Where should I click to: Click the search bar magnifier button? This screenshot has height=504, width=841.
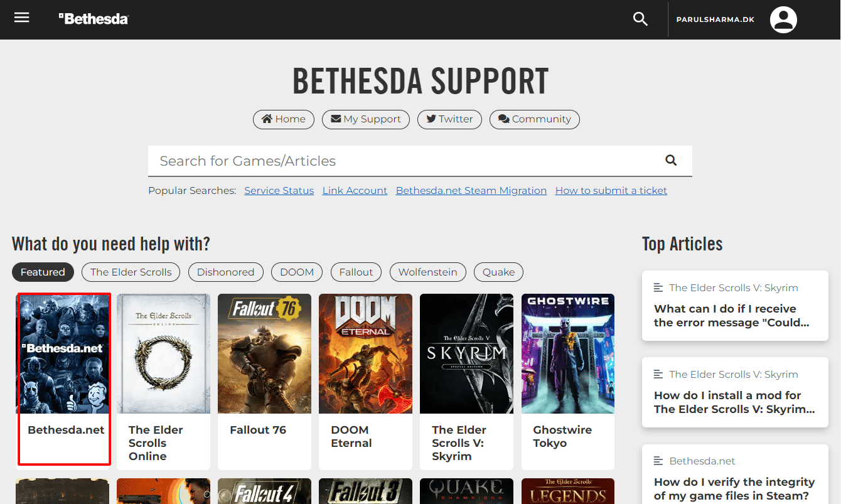click(x=671, y=161)
